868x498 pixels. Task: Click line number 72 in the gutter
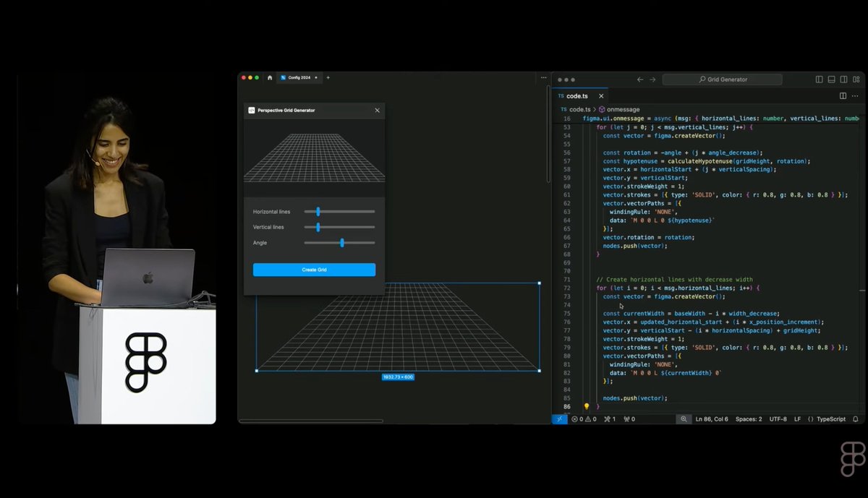(x=566, y=288)
